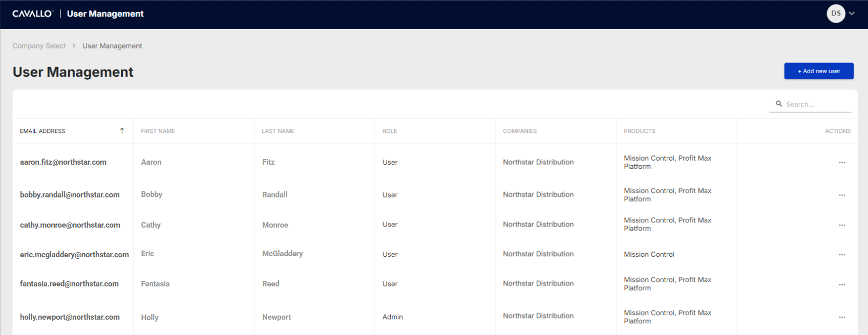Click email cathy.monroe@northstar.com
The width and height of the screenshot is (868, 335).
(x=70, y=225)
